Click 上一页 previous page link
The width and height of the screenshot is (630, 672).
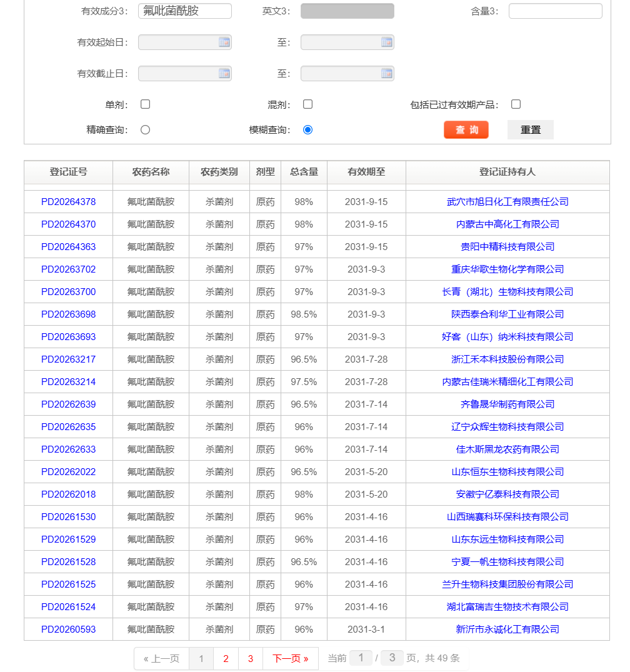tap(162, 658)
